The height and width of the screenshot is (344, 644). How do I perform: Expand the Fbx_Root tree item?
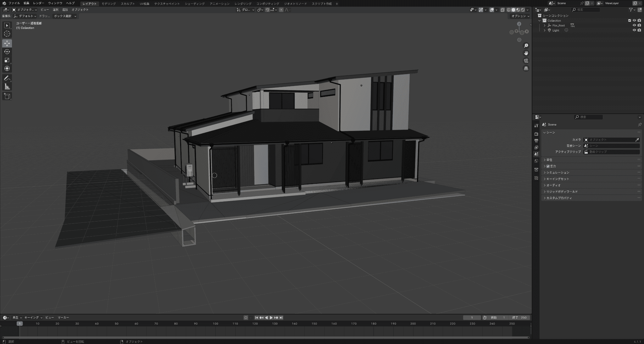coord(545,25)
